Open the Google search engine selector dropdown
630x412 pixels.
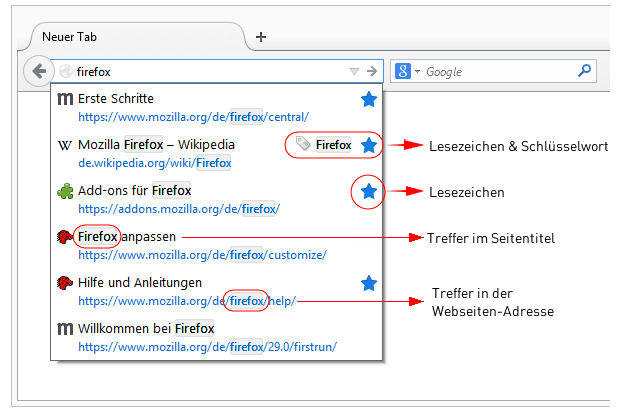tap(407, 72)
